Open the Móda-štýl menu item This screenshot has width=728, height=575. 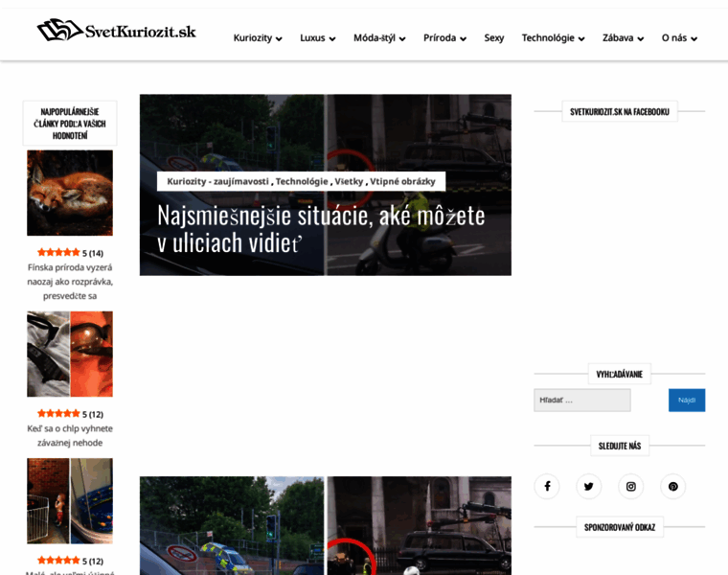pos(375,38)
